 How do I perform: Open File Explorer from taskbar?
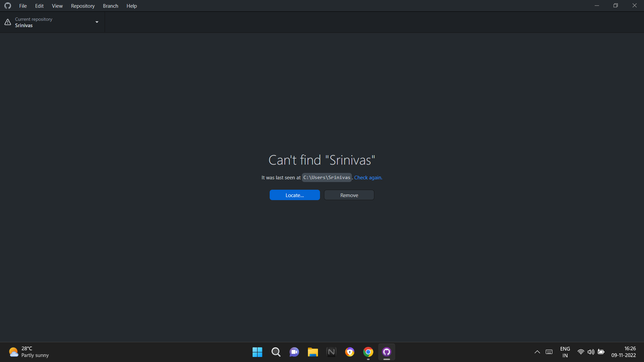pyautogui.click(x=313, y=352)
